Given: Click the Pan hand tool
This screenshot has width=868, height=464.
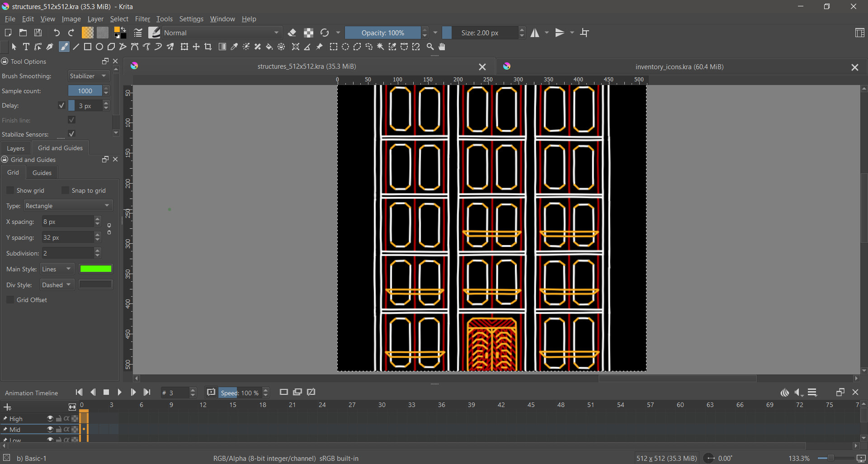Looking at the screenshot, I should (442, 47).
